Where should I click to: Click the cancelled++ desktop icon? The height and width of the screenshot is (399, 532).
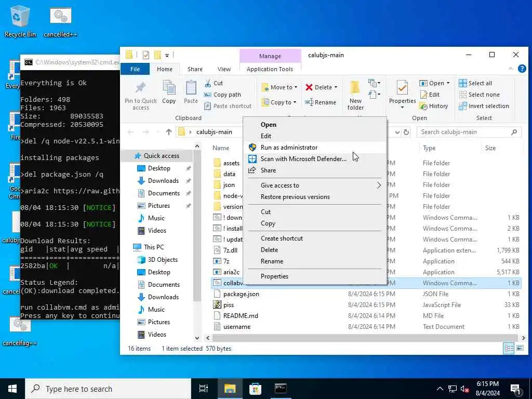click(x=61, y=21)
